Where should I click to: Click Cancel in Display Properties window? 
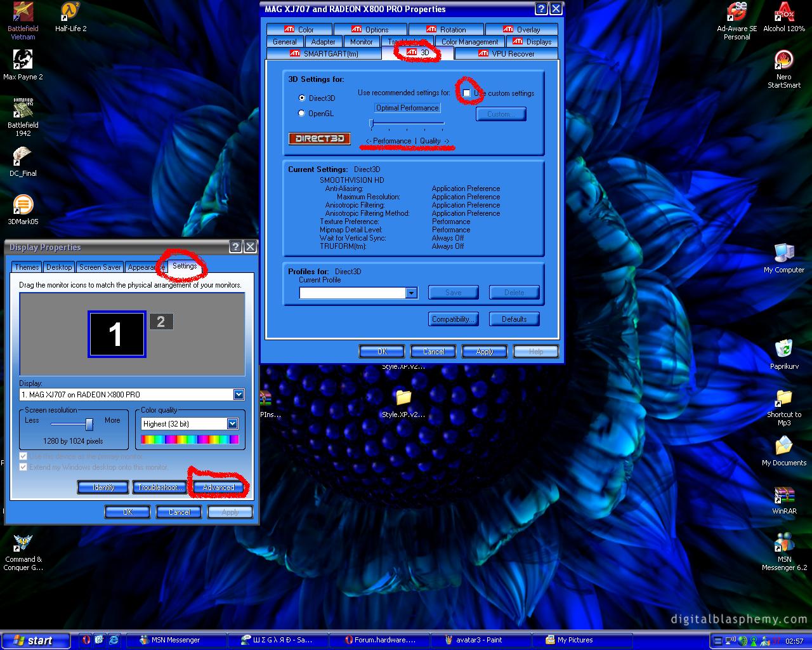tap(179, 512)
